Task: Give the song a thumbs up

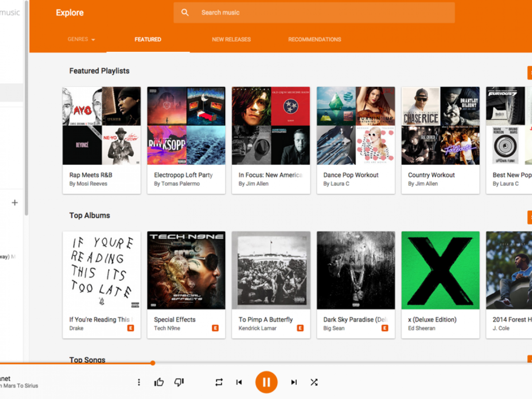Action: point(159,382)
